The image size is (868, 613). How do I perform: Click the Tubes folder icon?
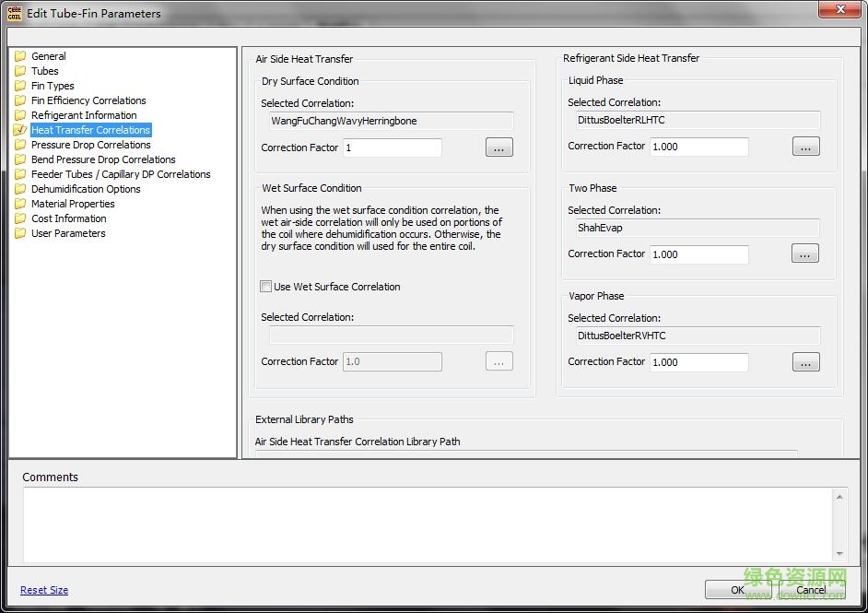click(x=20, y=71)
